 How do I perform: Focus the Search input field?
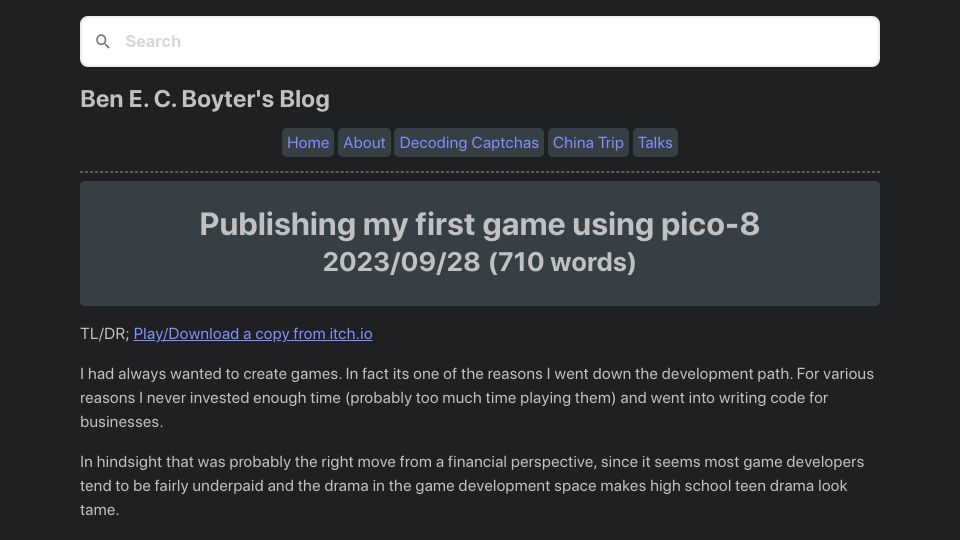pyautogui.click(x=479, y=42)
